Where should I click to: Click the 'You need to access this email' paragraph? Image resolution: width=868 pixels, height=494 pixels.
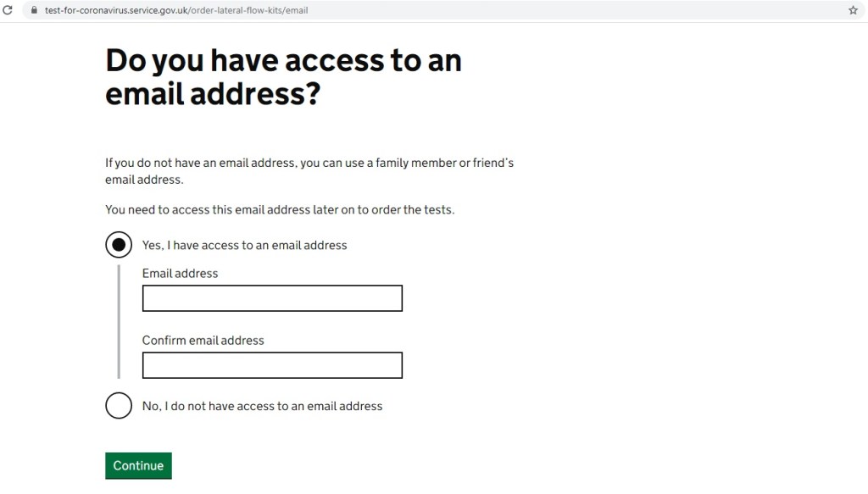[x=280, y=209]
